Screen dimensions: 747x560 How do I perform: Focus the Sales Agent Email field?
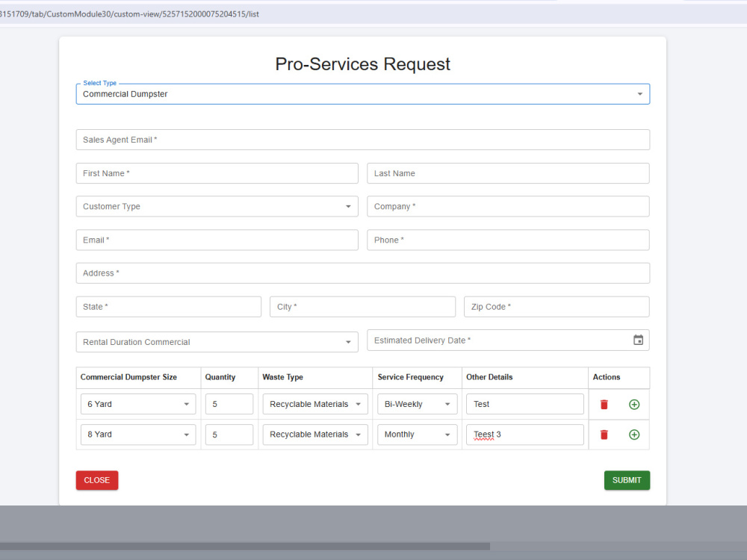(x=362, y=140)
